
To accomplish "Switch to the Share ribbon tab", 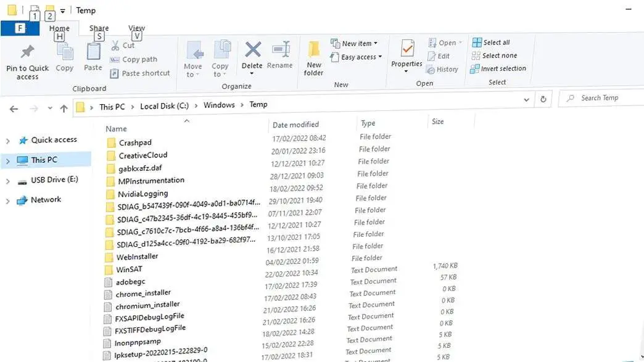I will 99,27.
